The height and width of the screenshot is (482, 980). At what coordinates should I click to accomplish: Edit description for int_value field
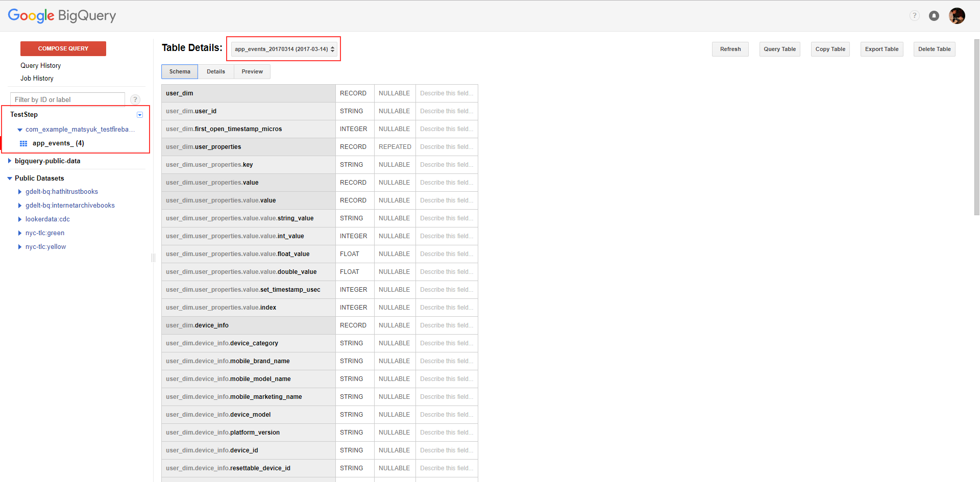447,236
